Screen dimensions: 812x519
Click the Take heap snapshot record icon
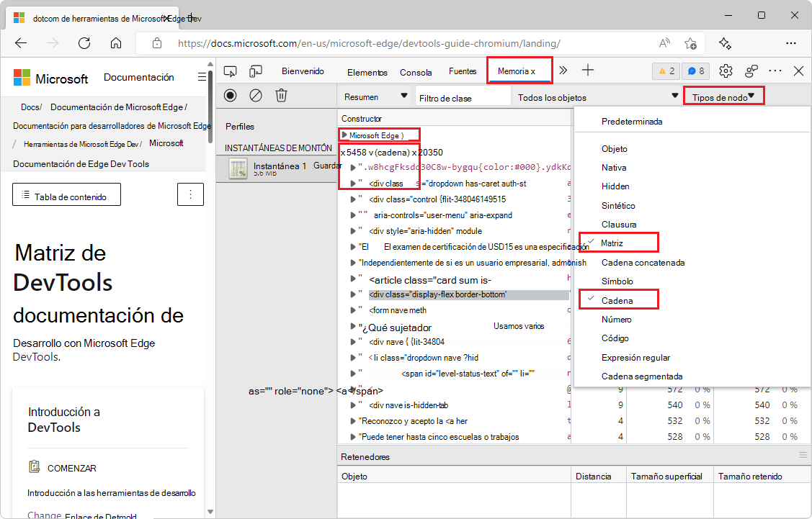pyautogui.click(x=231, y=95)
